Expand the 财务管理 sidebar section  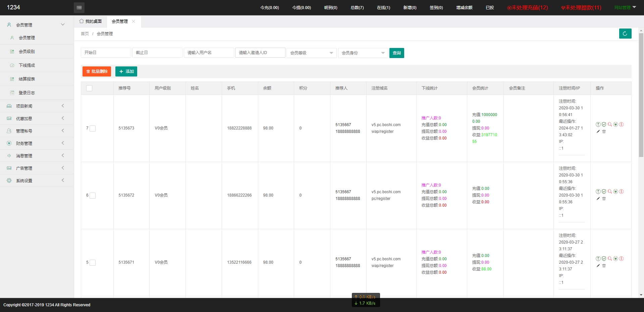(24, 143)
